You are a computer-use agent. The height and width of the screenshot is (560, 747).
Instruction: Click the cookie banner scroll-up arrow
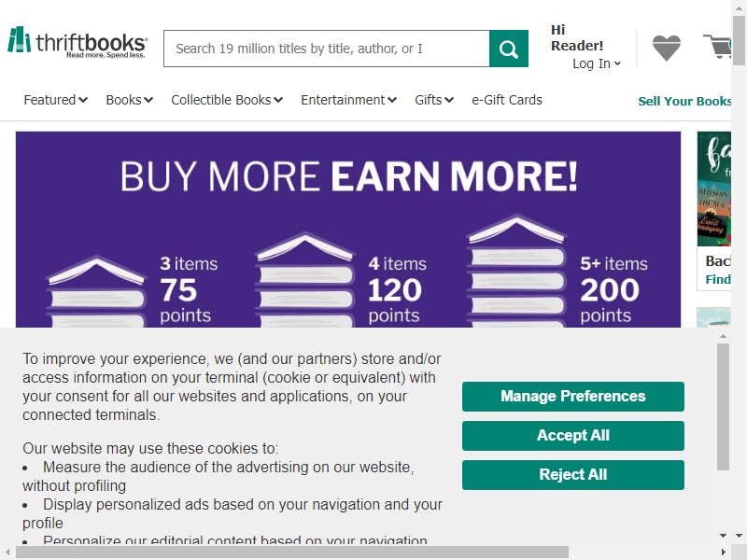[723, 336]
